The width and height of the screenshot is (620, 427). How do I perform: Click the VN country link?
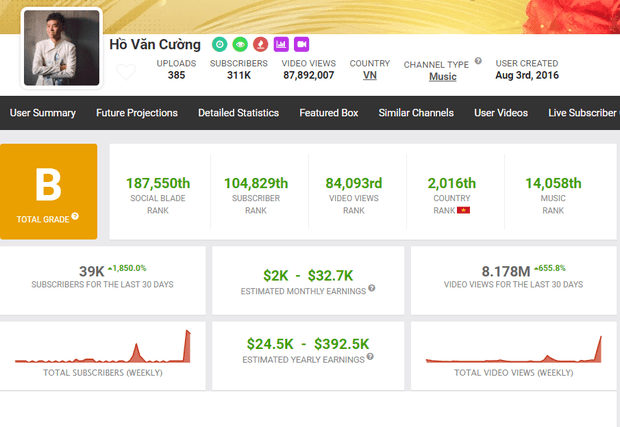click(370, 76)
